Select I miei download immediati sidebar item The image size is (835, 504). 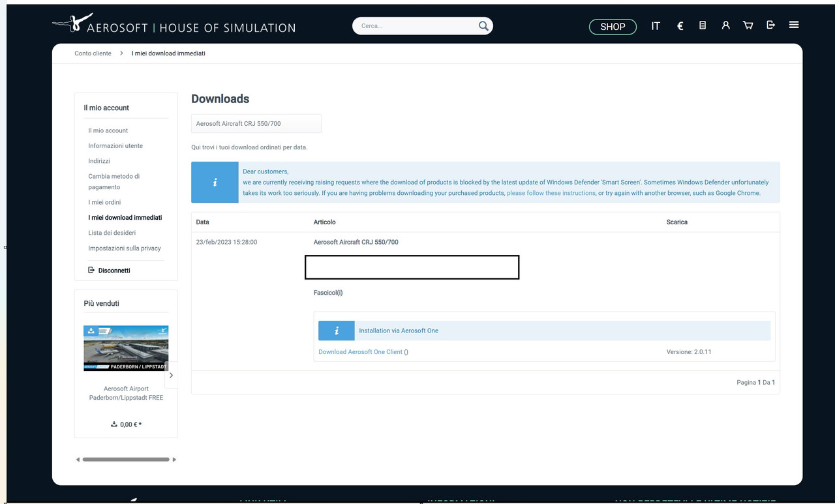pos(125,218)
